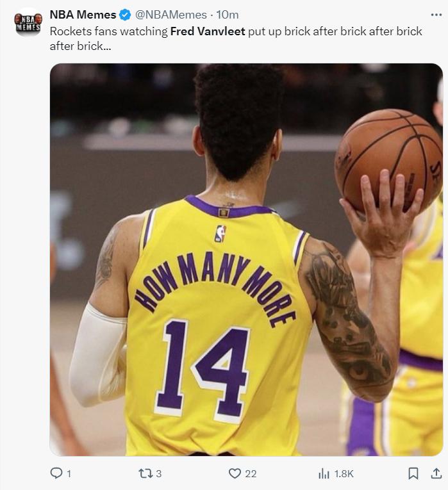Viewport: 448px width, 490px height.
Task: Click the reply count showing 1
Action: 69,474
